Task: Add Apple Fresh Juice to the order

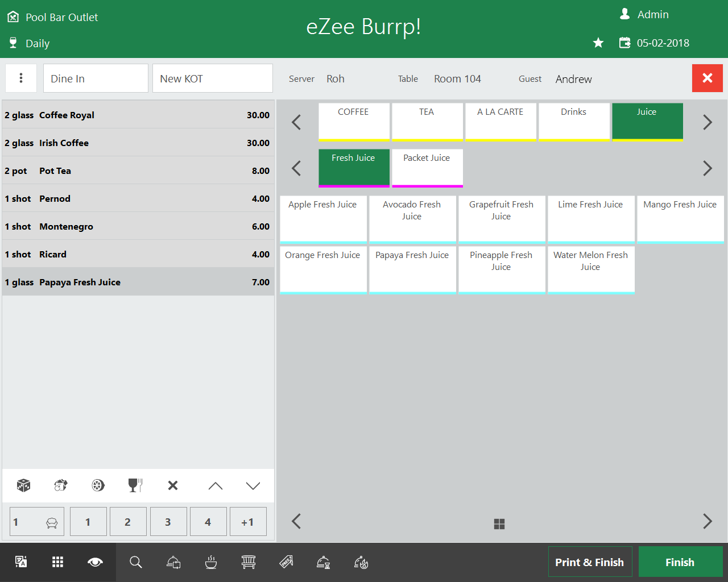Action: pos(323,219)
